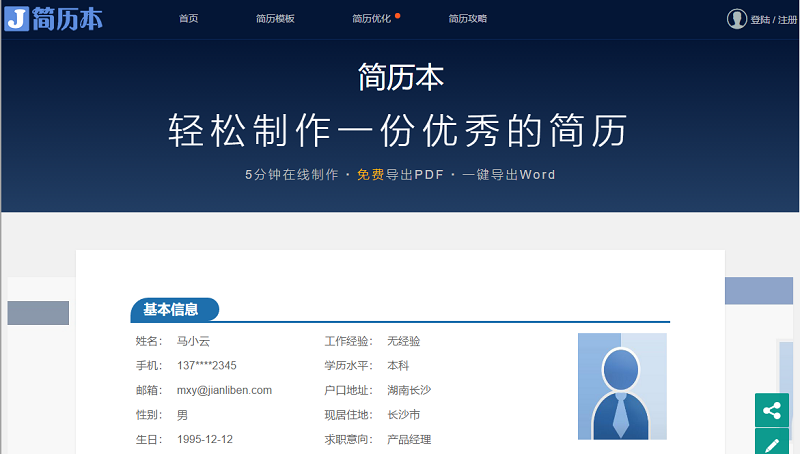The image size is (800, 454).
Task: Open the 简历攻略 navigation item
Action: pos(467,19)
